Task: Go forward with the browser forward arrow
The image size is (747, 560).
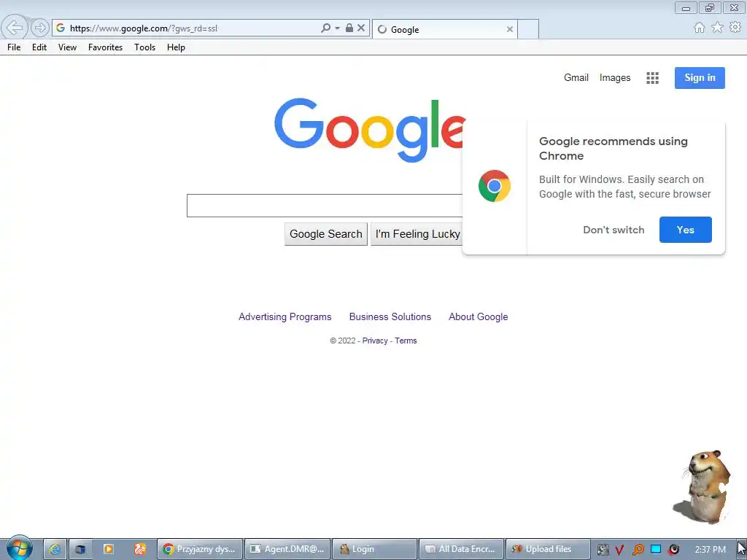Action: click(40, 28)
